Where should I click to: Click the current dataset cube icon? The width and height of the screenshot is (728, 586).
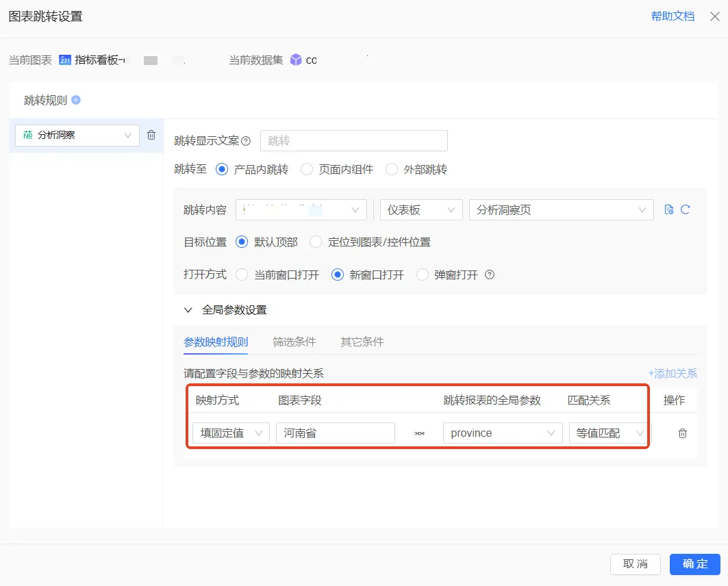click(296, 60)
